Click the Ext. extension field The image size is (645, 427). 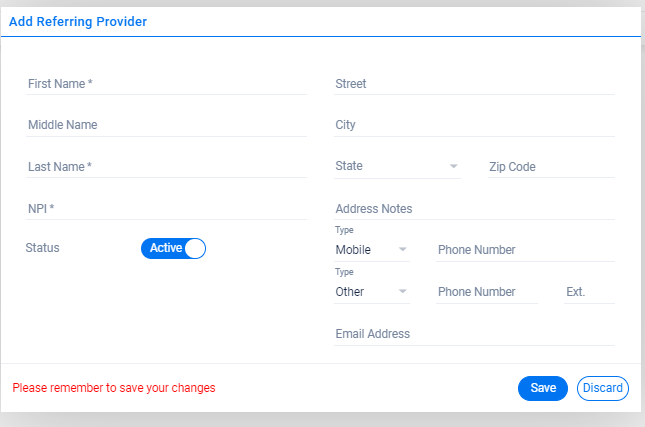click(589, 292)
